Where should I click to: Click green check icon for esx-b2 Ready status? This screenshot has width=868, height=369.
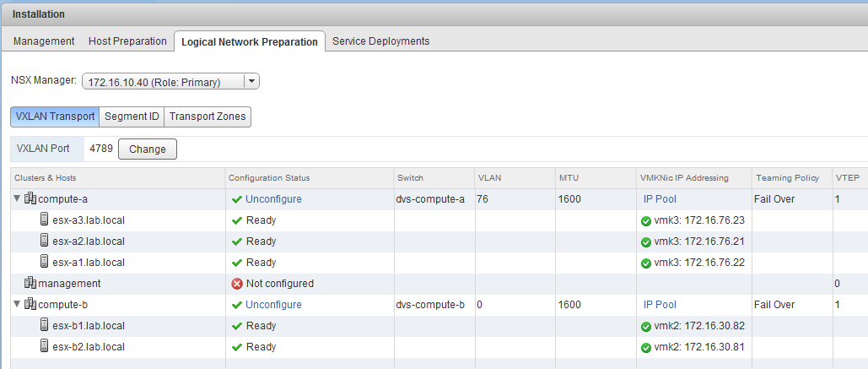[237, 347]
